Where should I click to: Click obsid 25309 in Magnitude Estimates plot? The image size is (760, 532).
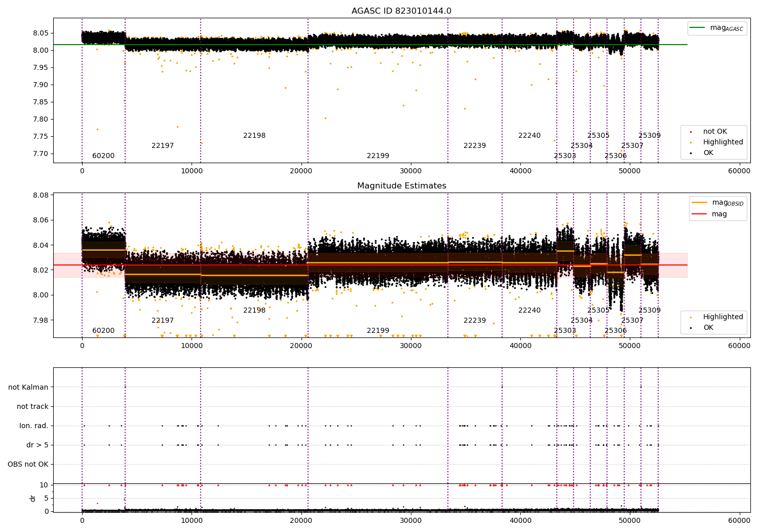[650, 311]
